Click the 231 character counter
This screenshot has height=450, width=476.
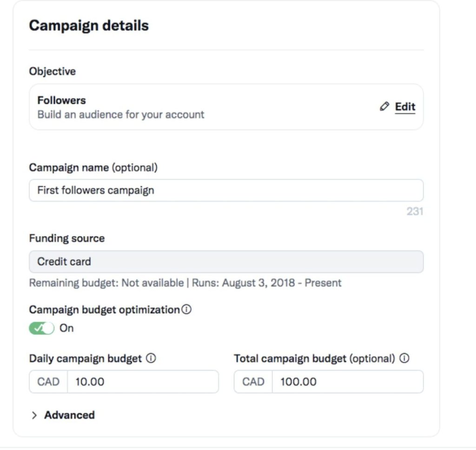(x=415, y=212)
